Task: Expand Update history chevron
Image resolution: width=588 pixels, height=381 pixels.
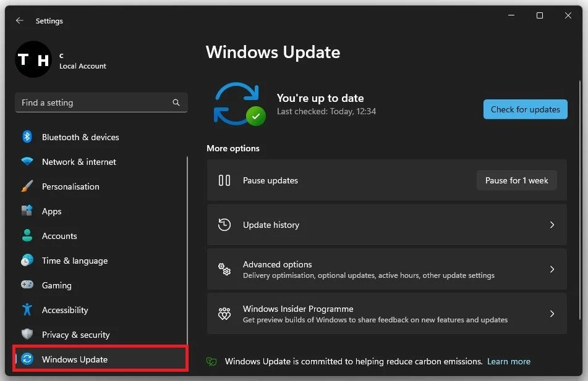Action: coord(552,225)
